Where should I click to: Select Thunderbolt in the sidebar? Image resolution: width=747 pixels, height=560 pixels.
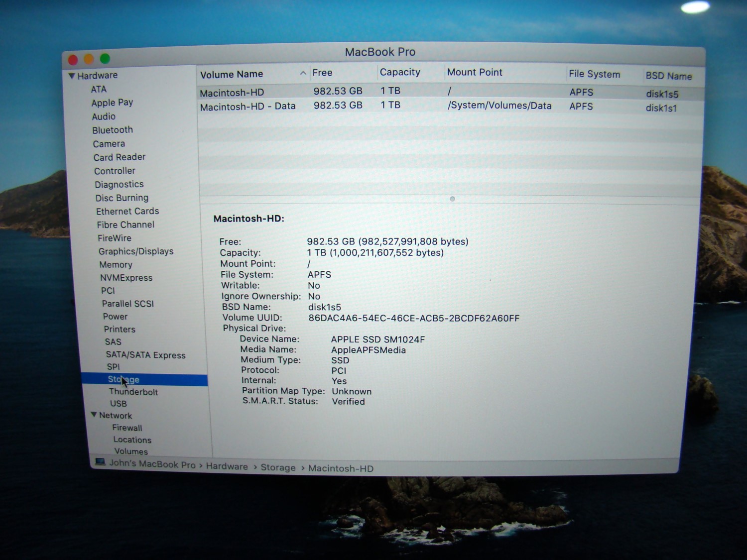click(x=133, y=392)
